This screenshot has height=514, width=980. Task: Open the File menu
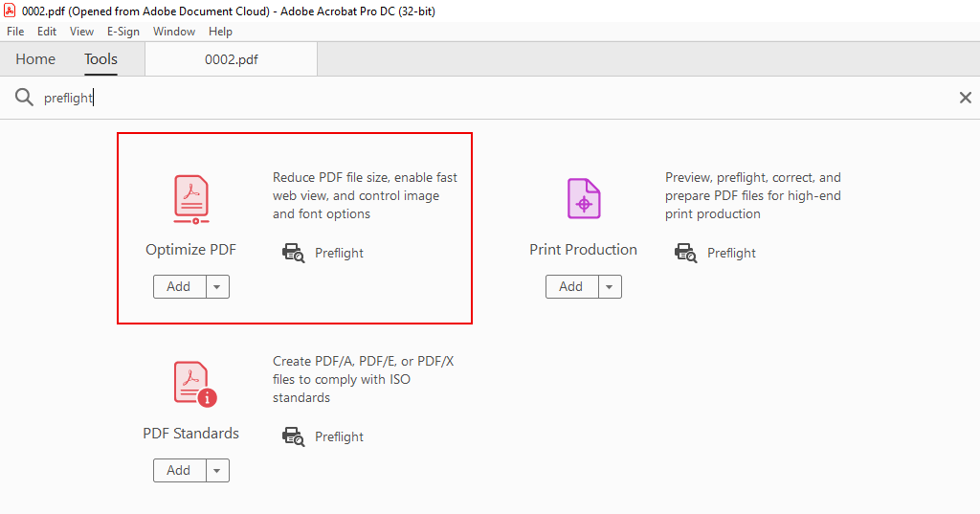tap(15, 32)
